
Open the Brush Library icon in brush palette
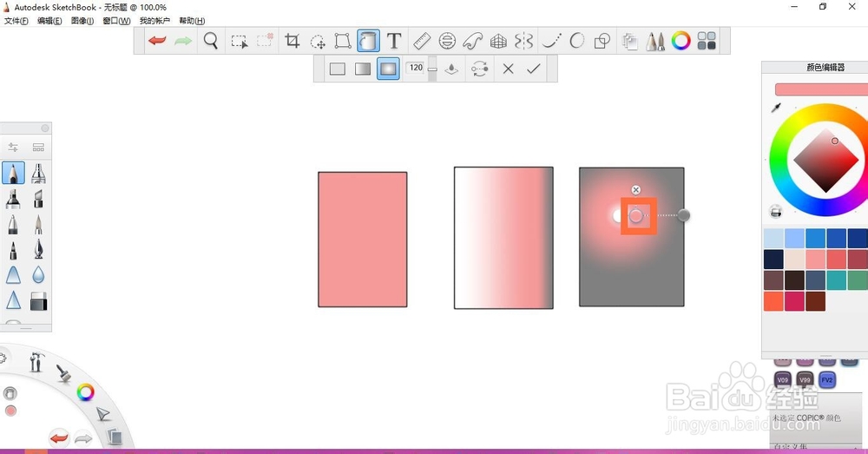tap(38, 148)
